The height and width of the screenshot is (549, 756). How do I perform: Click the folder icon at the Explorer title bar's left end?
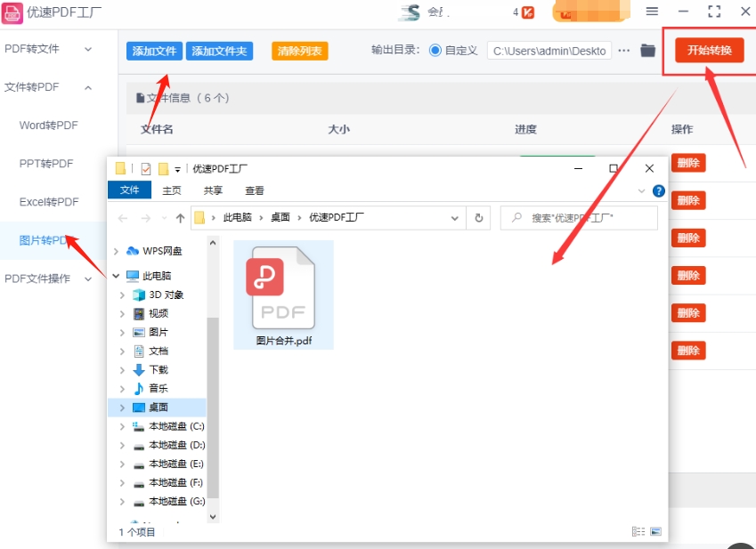coord(120,168)
